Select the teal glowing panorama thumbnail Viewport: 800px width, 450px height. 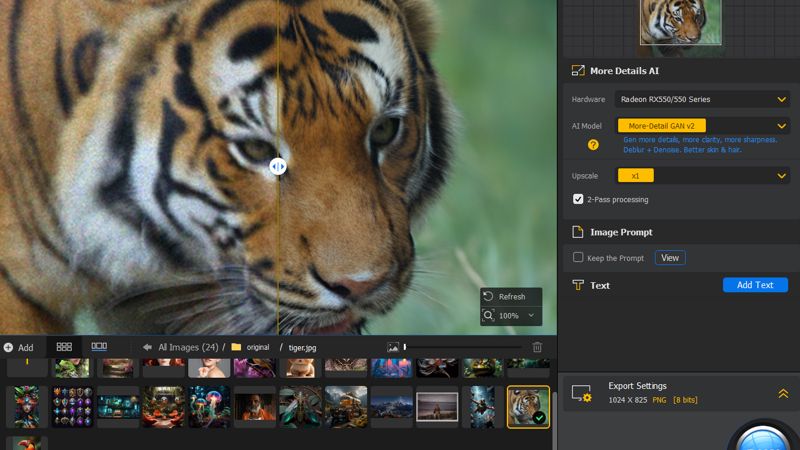118,407
